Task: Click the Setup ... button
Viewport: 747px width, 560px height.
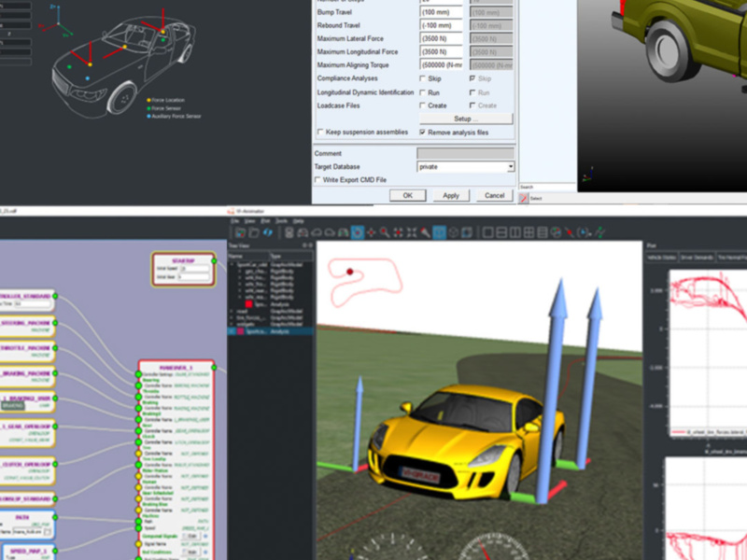Action: [x=465, y=119]
